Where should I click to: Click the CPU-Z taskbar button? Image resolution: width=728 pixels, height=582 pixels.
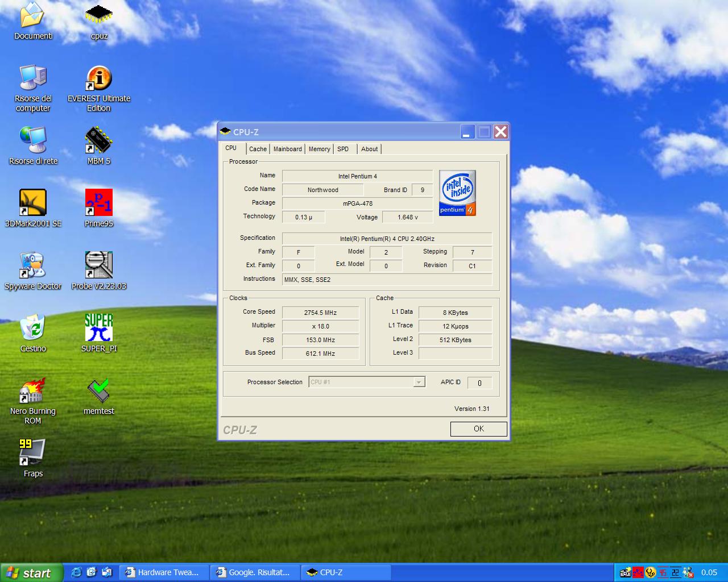point(346,572)
